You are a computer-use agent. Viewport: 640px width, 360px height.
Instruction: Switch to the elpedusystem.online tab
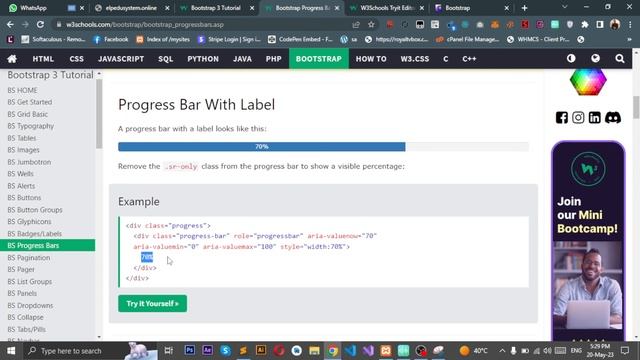(131, 8)
